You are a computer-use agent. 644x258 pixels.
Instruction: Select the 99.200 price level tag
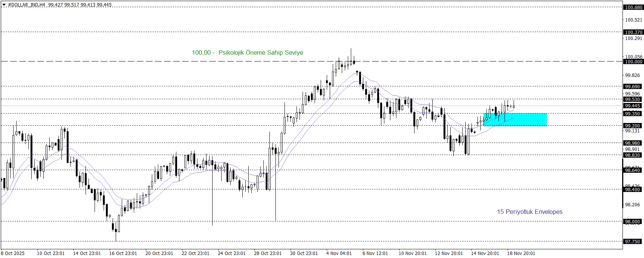click(x=632, y=126)
